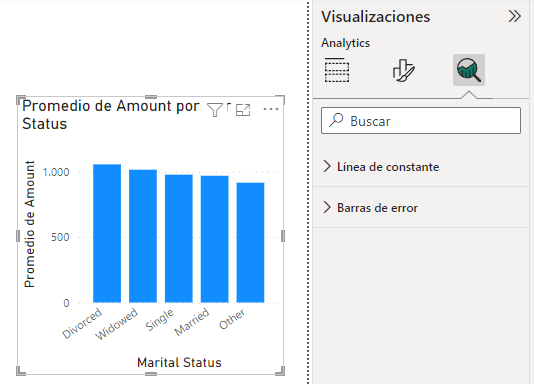
Task: Click the 500 value on the Y axis
Action: point(60,237)
